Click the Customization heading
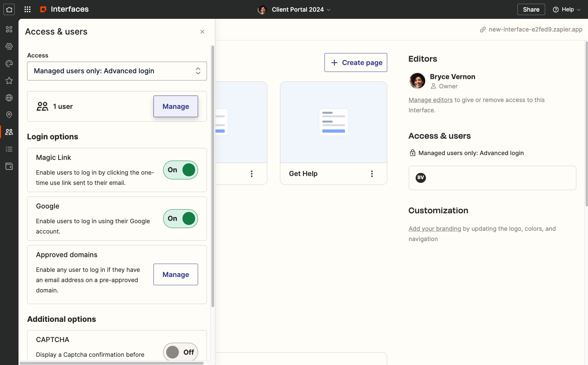588x365 pixels. tap(438, 211)
